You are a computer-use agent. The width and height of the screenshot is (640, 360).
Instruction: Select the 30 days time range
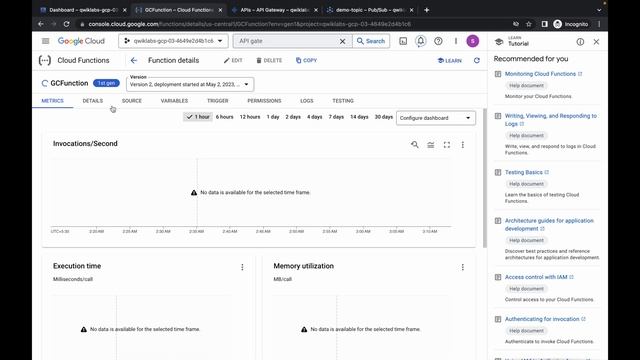click(384, 117)
